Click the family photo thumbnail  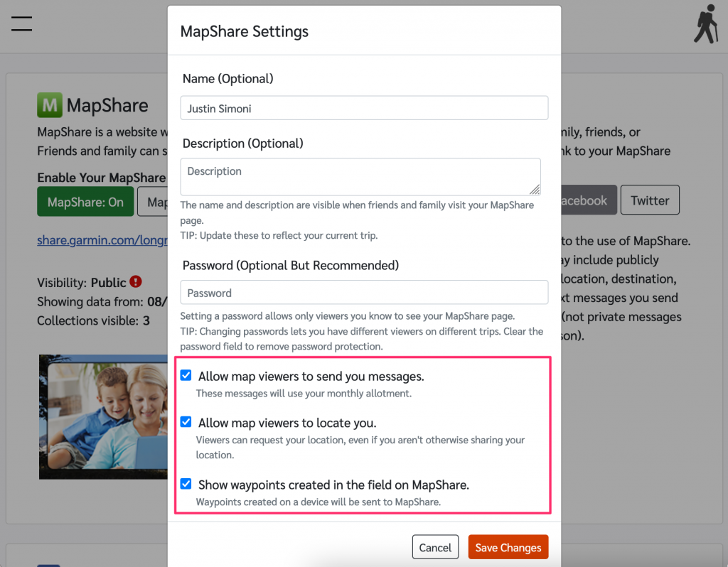[x=103, y=416]
